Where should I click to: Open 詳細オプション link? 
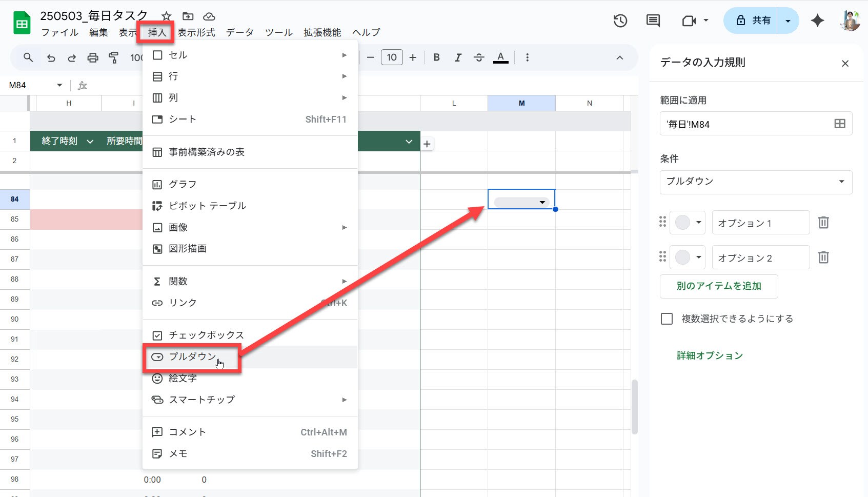710,356
